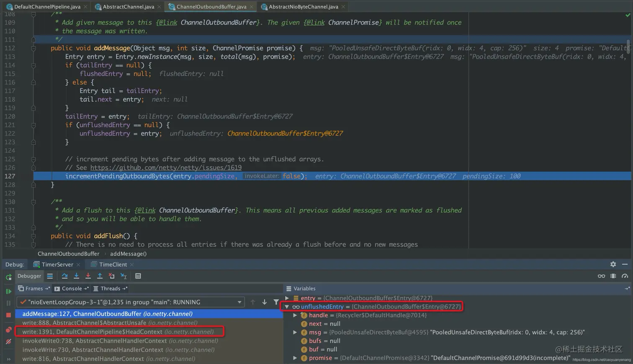
Task: Open debug panel settings gear
Action: [x=613, y=264]
